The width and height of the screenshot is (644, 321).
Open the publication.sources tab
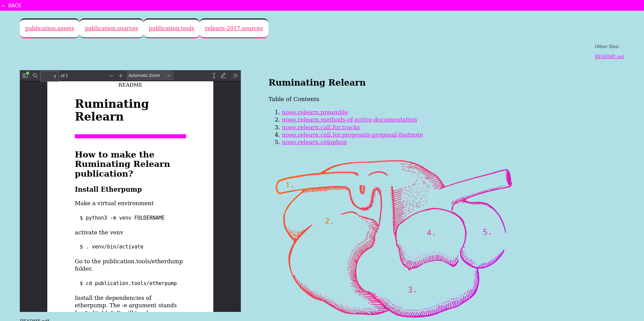pos(111,29)
